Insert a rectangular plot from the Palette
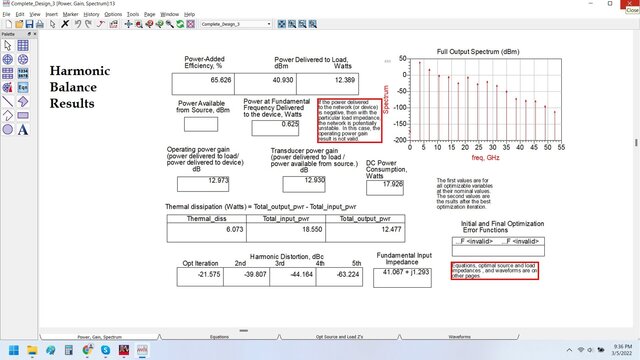 click(23, 45)
